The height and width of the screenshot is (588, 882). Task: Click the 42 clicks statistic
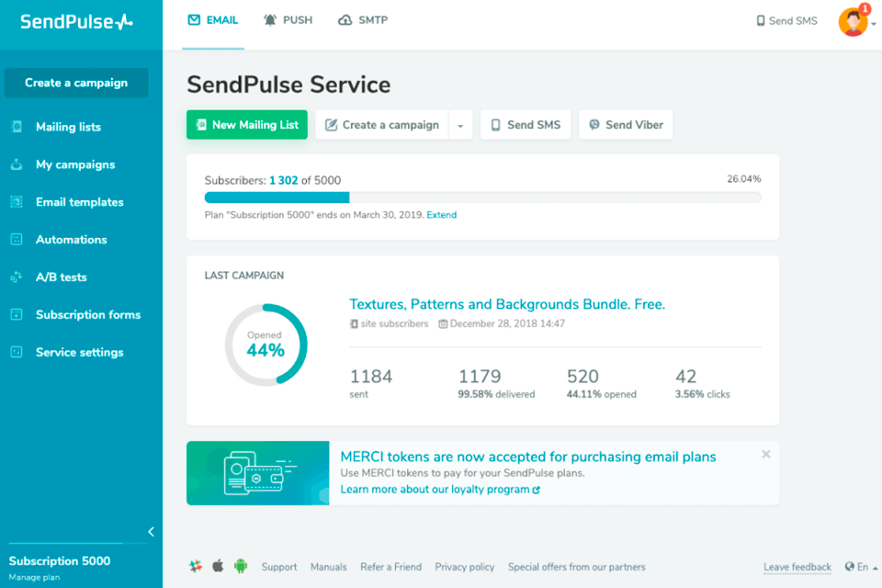tap(703, 382)
